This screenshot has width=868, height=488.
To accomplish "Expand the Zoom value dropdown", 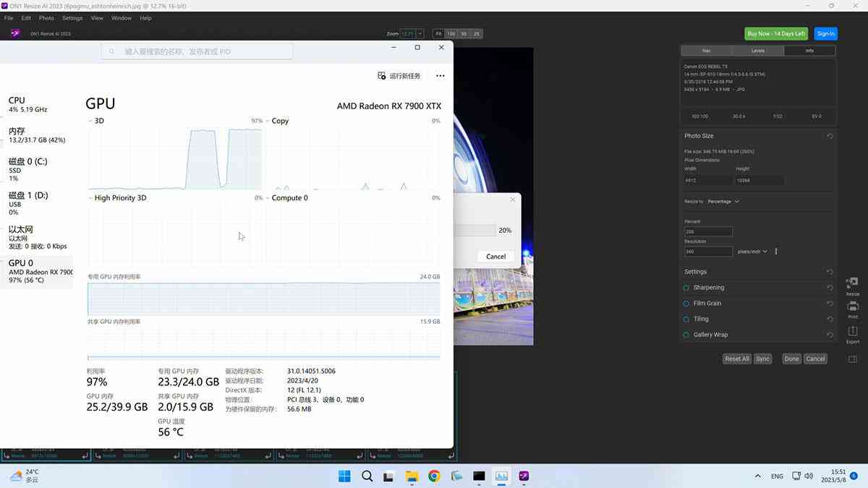I will tap(420, 34).
